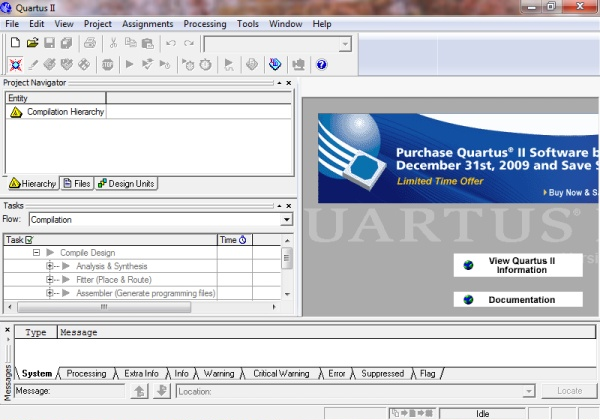Click the stopwatch timing analyzer icon
Viewport: 600px width, 420px height.
coord(206,65)
